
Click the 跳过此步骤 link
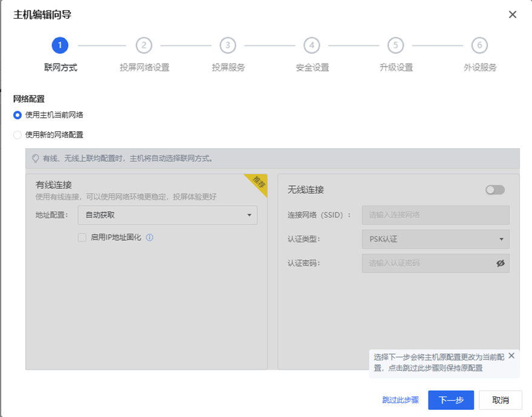[400, 400]
